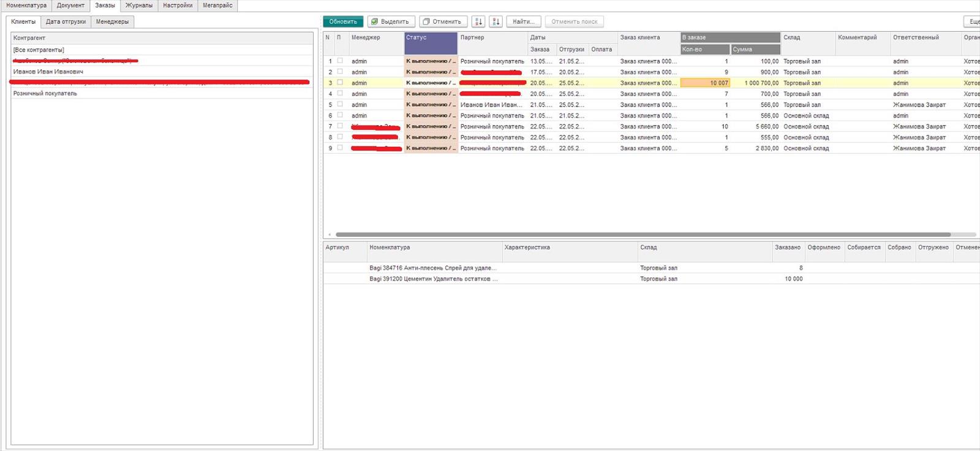Image resolution: width=980 pixels, height=451 pixels.
Task: Open the Менеджеры tab
Action: tap(112, 21)
